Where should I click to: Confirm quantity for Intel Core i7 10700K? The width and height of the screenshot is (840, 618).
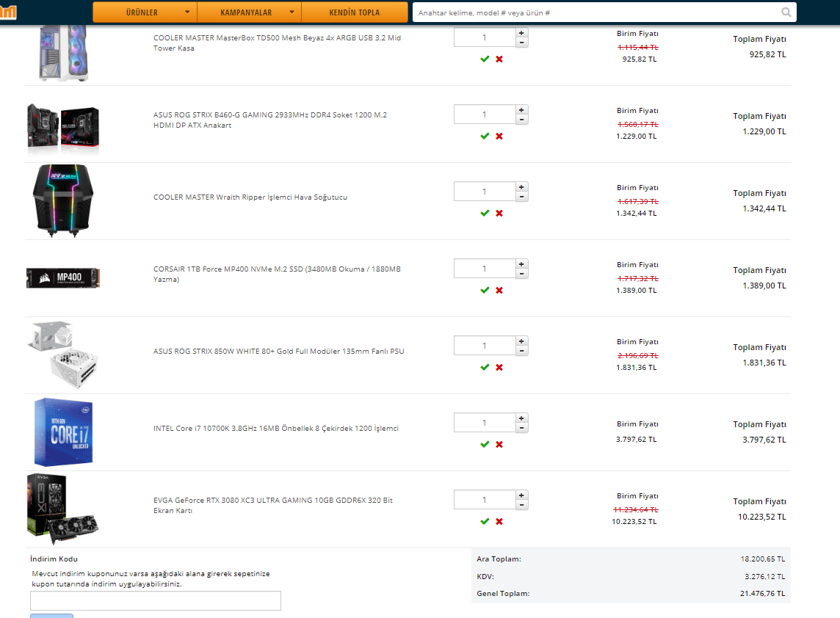(485, 445)
